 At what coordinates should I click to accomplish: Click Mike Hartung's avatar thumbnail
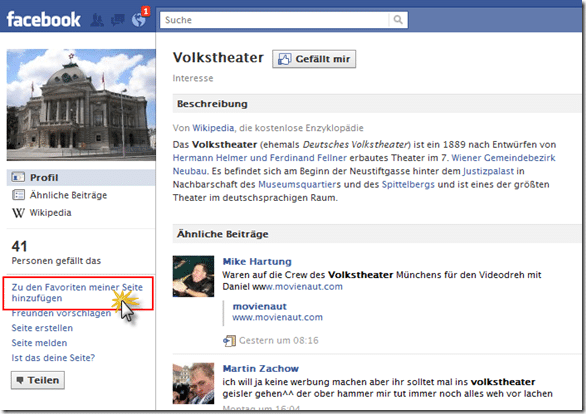[x=193, y=276]
